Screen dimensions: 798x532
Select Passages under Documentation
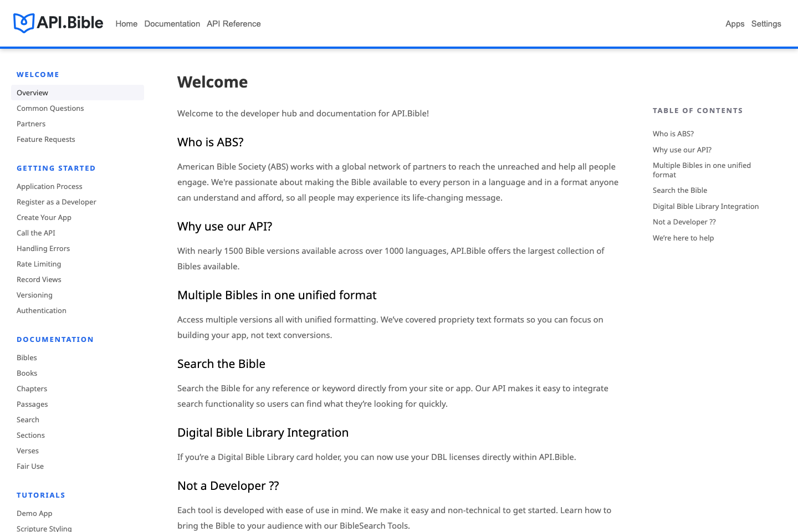point(32,404)
